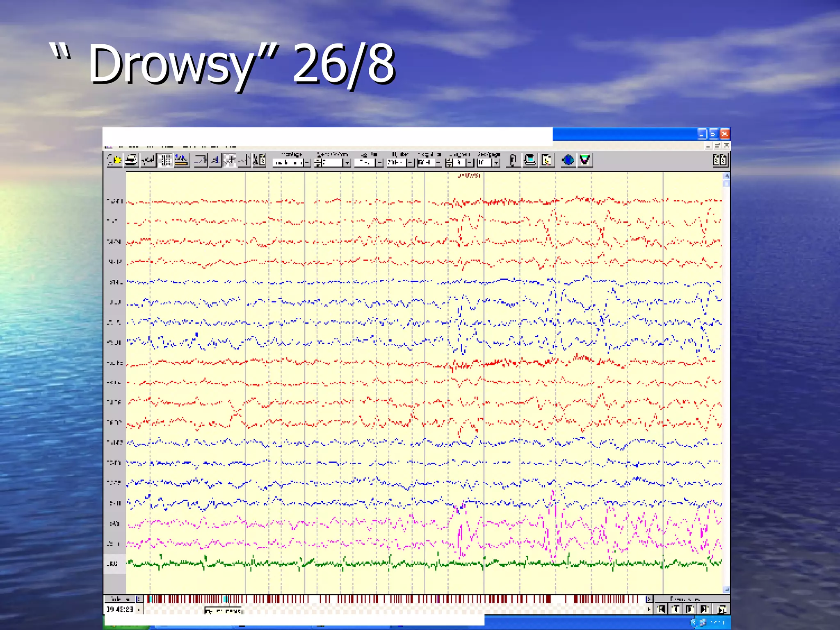Click the split page view icon at far right

720,160
